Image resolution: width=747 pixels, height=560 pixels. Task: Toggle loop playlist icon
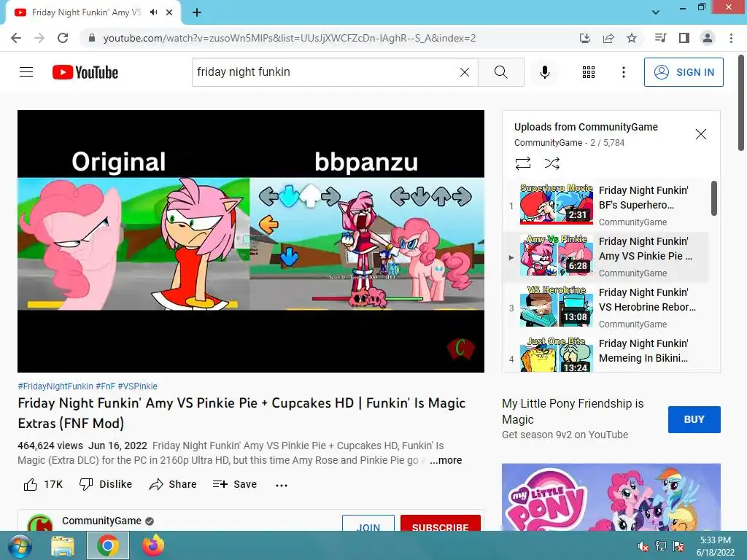click(522, 163)
